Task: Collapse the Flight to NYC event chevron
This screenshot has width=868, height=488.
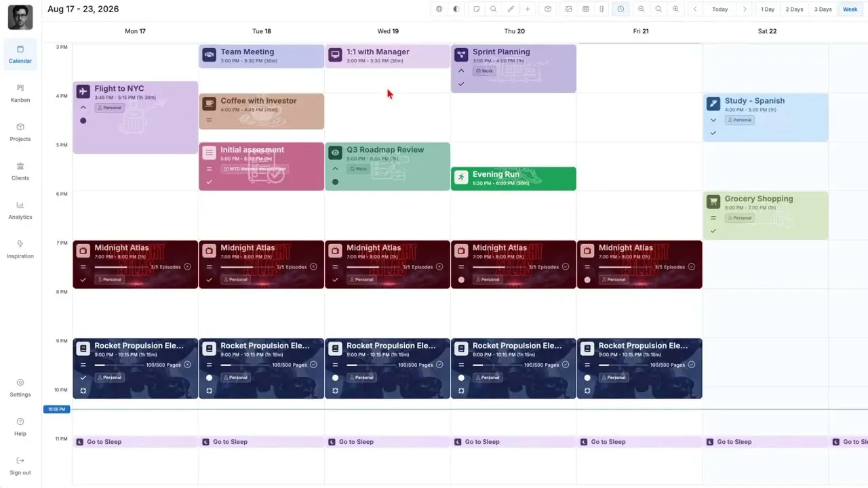Action: pos(83,108)
